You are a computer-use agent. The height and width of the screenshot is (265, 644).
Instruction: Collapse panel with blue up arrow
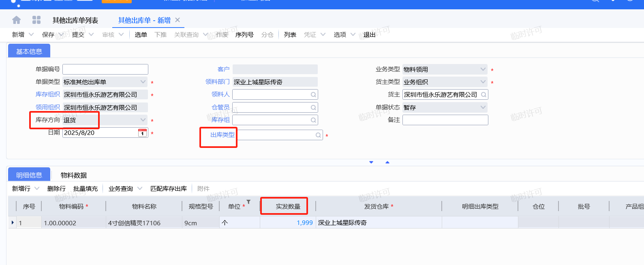[x=387, y=162]
